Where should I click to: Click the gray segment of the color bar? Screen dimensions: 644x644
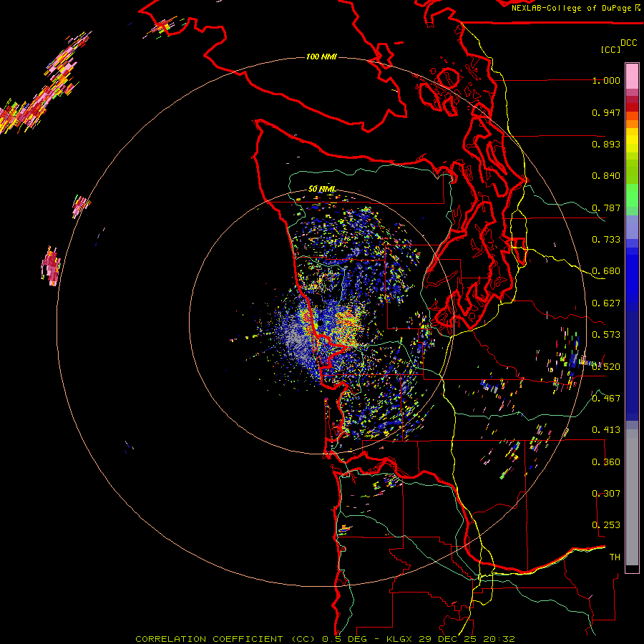(632, 497)
